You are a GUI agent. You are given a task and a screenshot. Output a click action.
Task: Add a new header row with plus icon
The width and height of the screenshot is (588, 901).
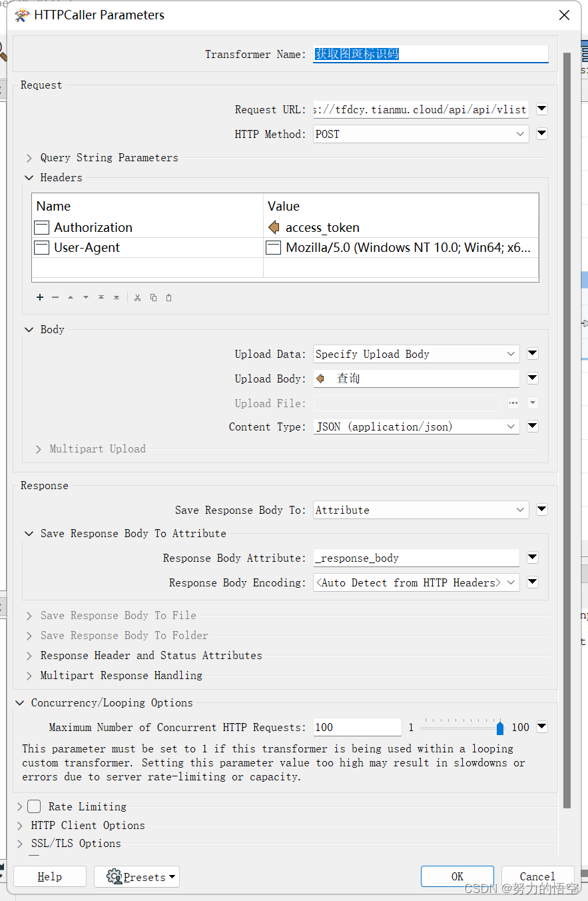click(x=40, y=297)
